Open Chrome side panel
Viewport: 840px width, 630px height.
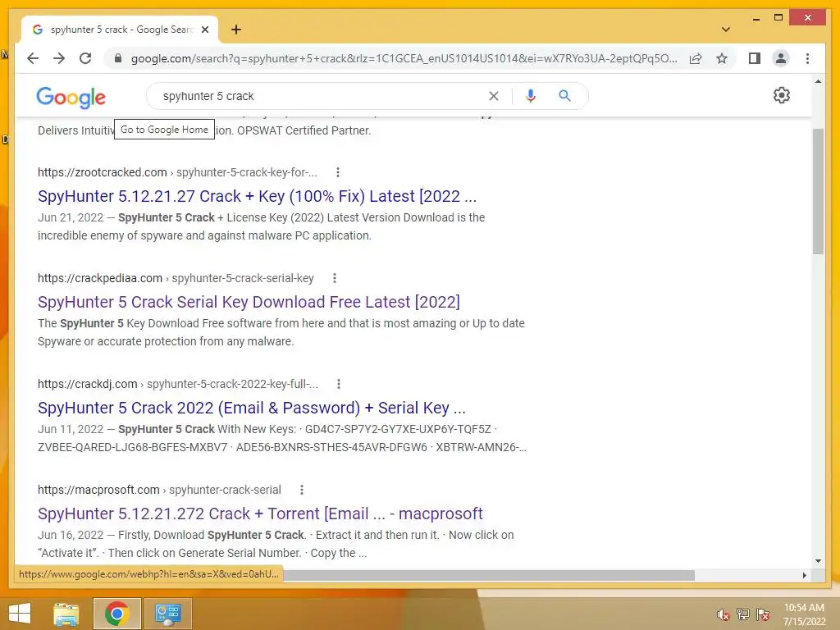coord(755,58)
